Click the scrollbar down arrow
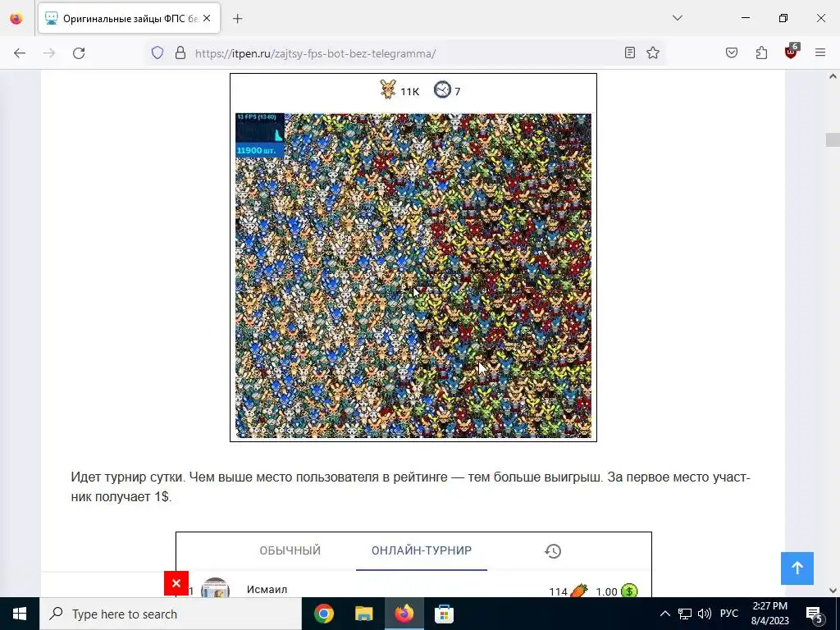This screenshot has width=840, height=630. tap(833, 591)
